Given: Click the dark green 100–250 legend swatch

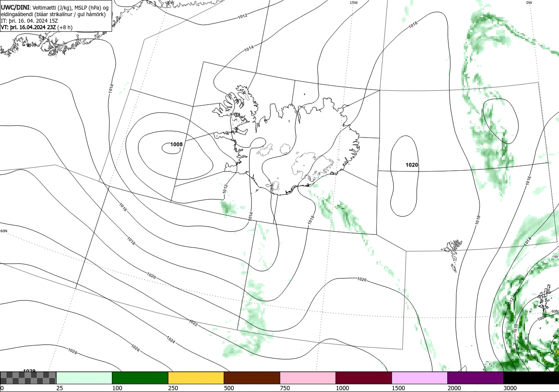Looking at the screenshot, I should [x=140, y=378].
